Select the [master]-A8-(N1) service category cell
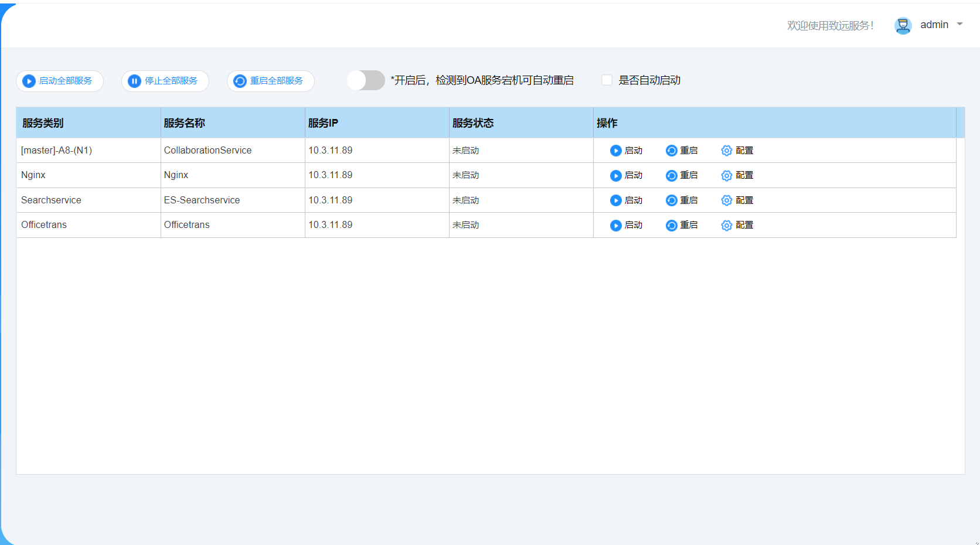Viewport: 980px width, 545px height. point(57,151)
